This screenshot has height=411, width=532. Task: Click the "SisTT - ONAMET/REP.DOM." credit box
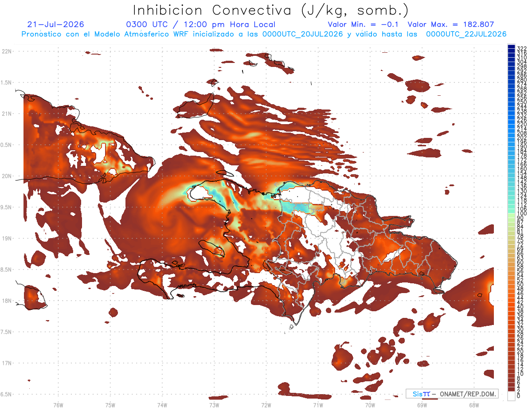pos(452,394)
